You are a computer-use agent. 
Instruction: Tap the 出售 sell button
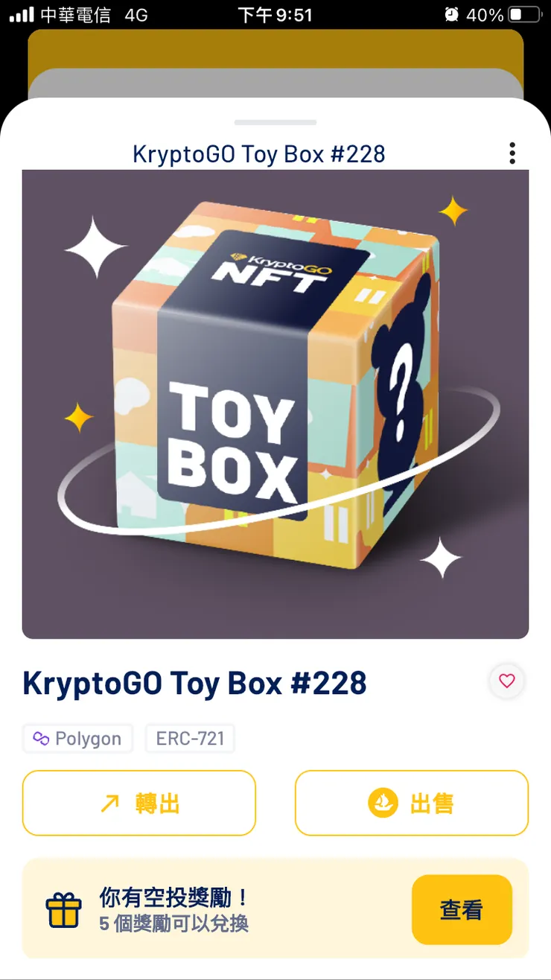coord(412,803)
